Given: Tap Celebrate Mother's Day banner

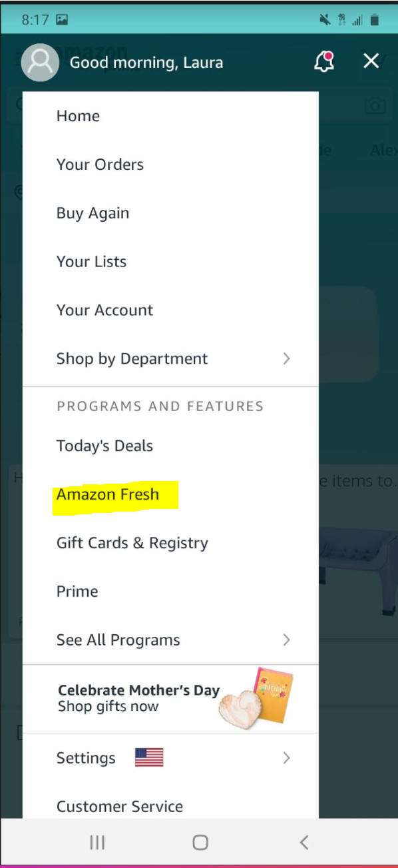Looking at the screenshot, I should (170, 699).
